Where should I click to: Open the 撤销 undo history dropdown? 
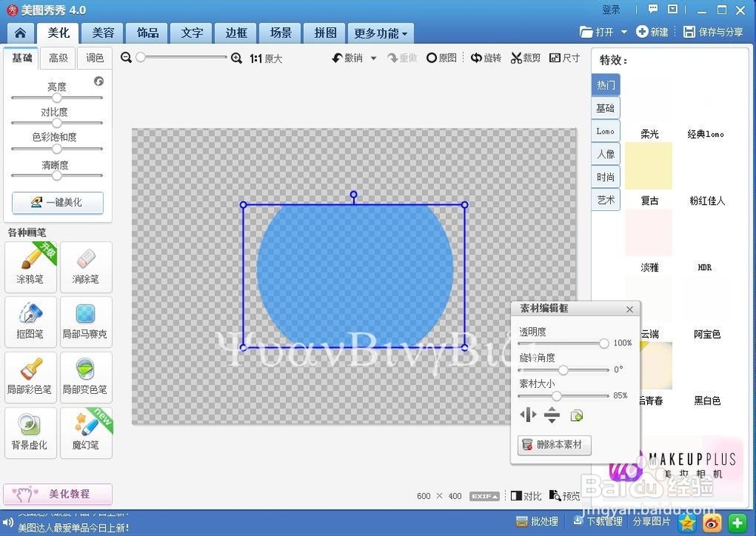tap(373, 58)
